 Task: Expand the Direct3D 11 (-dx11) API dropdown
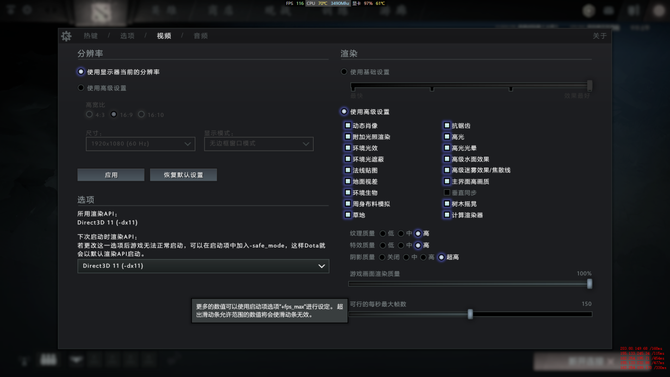203,266
